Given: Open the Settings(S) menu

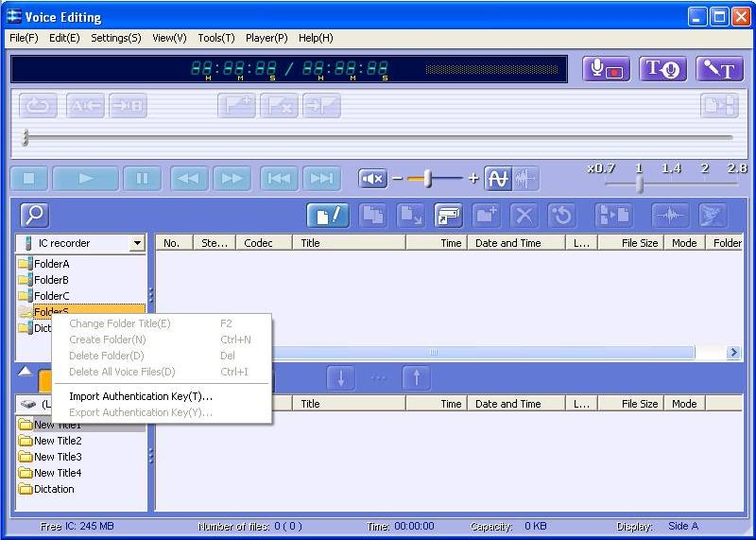Looking at the screenshot, I should pyautogui.click(x=116, y=38).
